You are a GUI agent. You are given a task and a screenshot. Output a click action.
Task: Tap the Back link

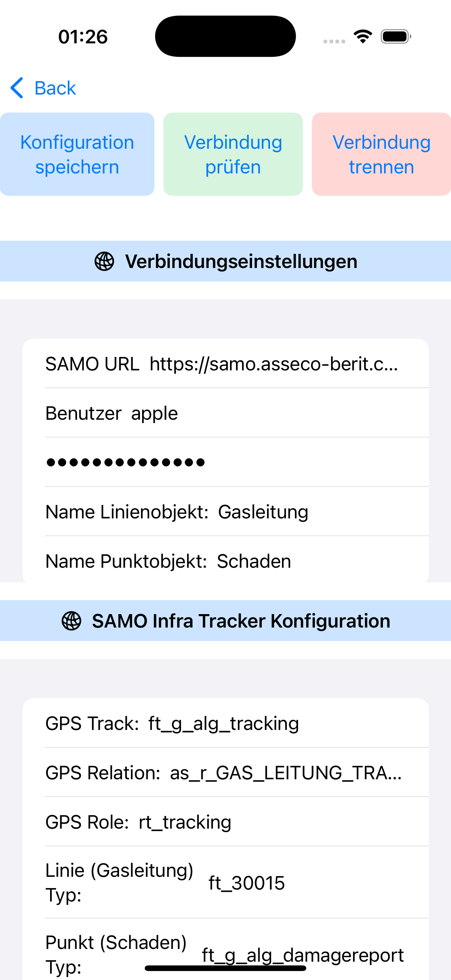(55, 87)
